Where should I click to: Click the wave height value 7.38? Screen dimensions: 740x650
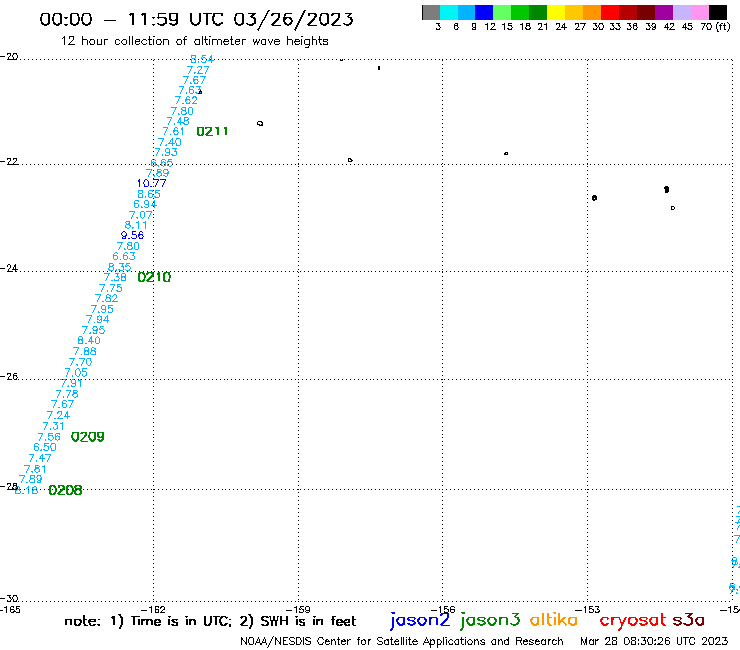115,278
